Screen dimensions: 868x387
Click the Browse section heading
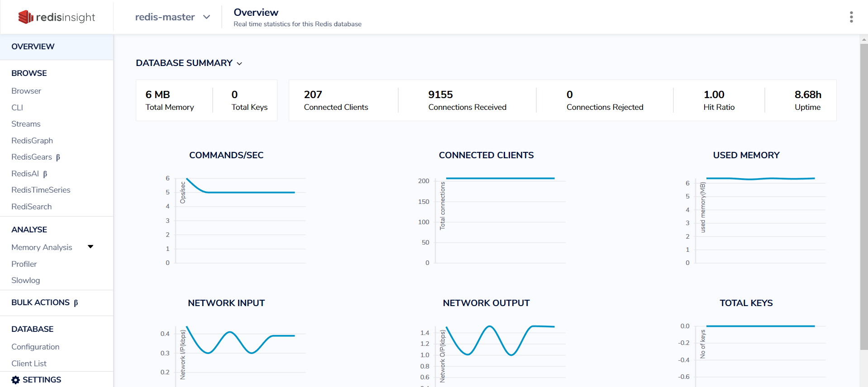pos(29,73)
